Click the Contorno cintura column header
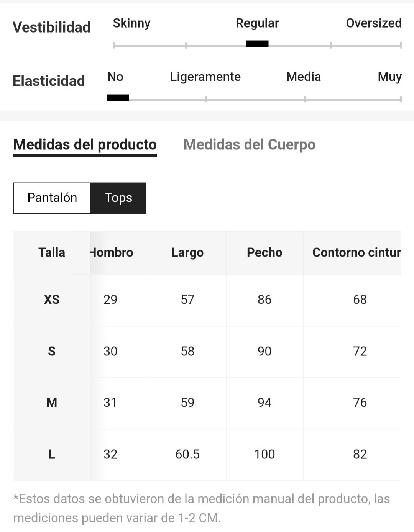Viewport: 414px width, 532px height. [356, 252]
